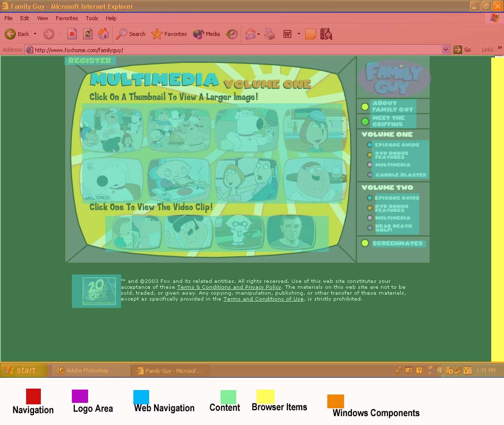Click the Print toolbar icon
The height and width of the screenshot is (425, 504).
coord(270,34)
